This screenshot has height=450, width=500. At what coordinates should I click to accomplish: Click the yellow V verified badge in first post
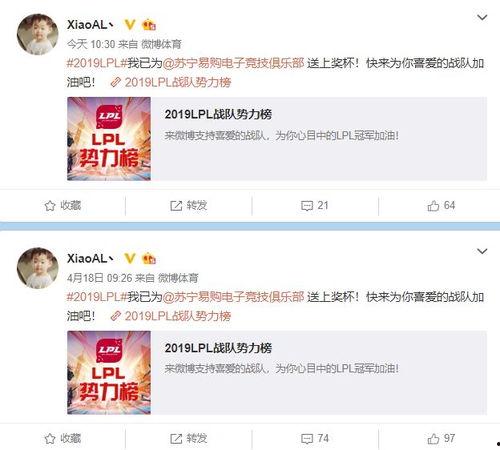[x=130, y=24]
